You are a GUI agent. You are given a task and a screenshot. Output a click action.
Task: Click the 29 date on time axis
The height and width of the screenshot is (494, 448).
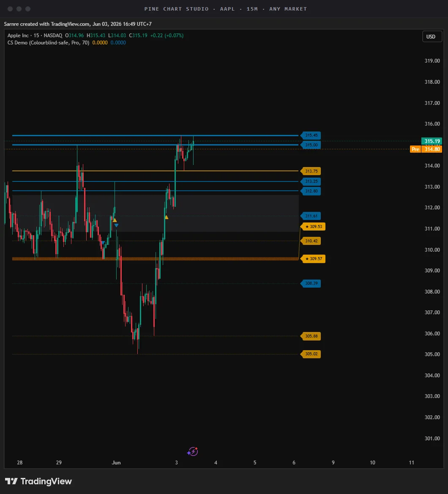coord(59,463)
